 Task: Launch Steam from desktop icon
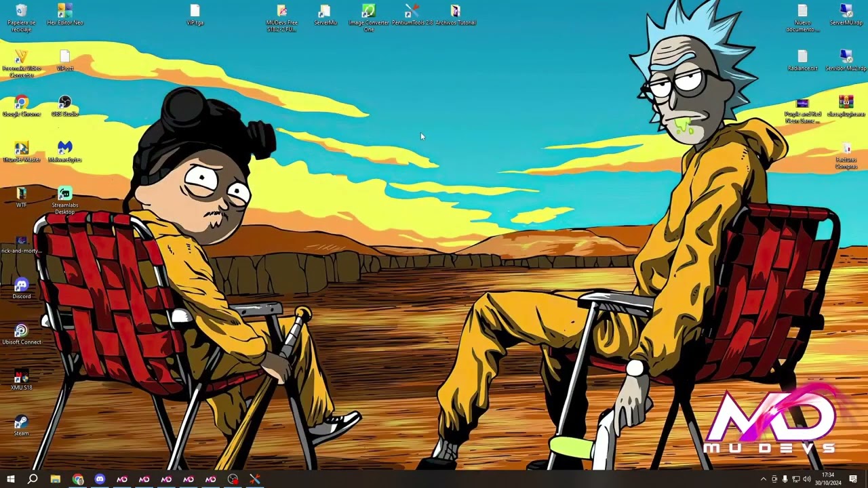21,426
